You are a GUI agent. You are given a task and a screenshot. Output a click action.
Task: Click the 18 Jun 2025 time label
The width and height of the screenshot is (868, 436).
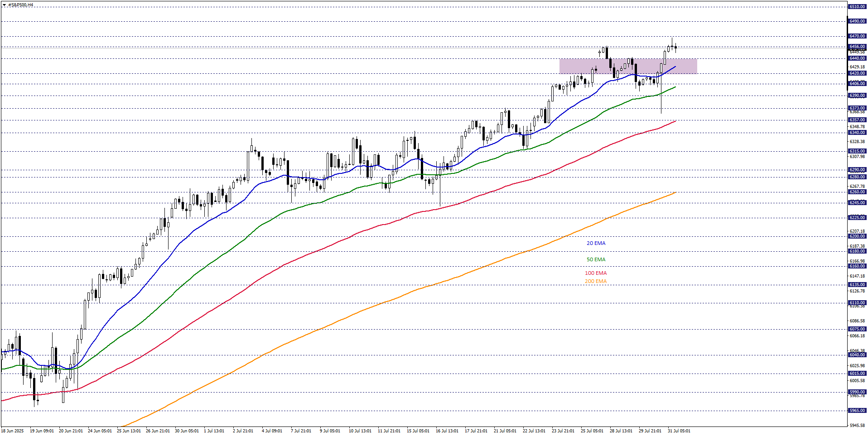coord(12,431)
